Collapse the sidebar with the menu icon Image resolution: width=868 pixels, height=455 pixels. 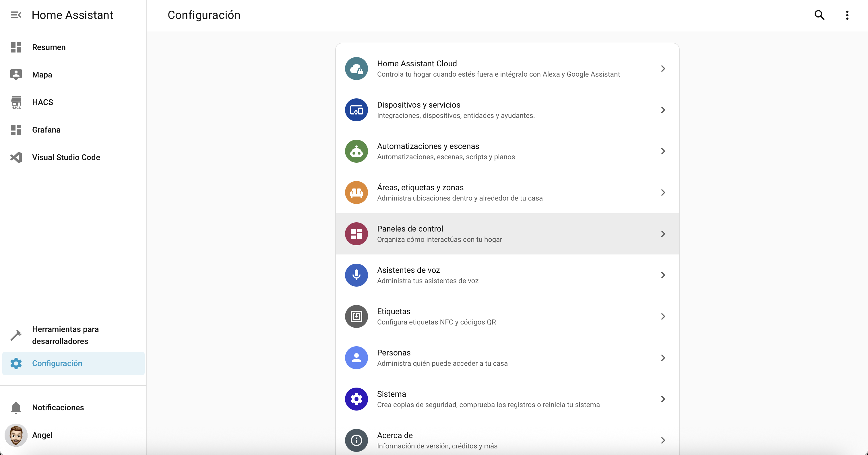pos(16,15)
